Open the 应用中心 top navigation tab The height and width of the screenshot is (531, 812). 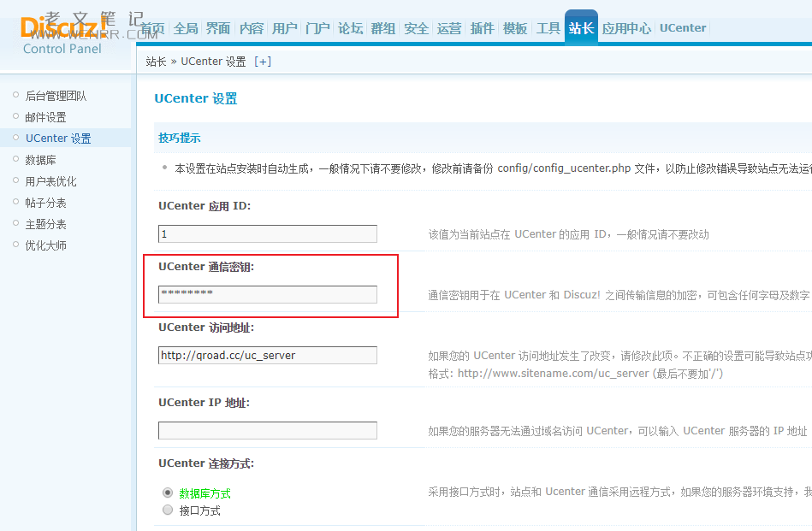pyautogui.click(x=626, y=28)
